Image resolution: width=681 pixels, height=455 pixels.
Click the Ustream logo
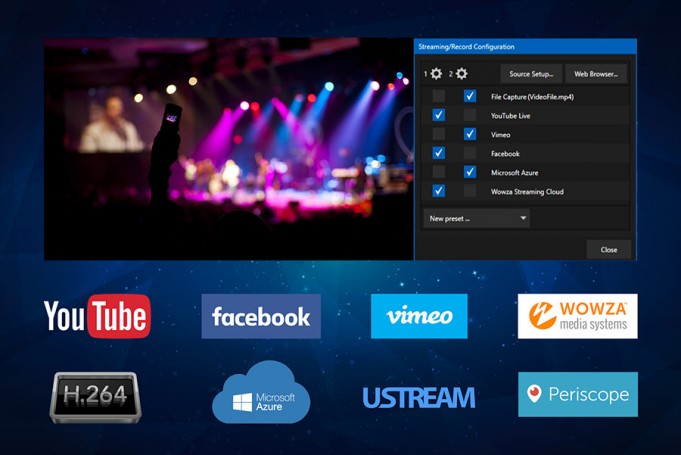(419, 398)
